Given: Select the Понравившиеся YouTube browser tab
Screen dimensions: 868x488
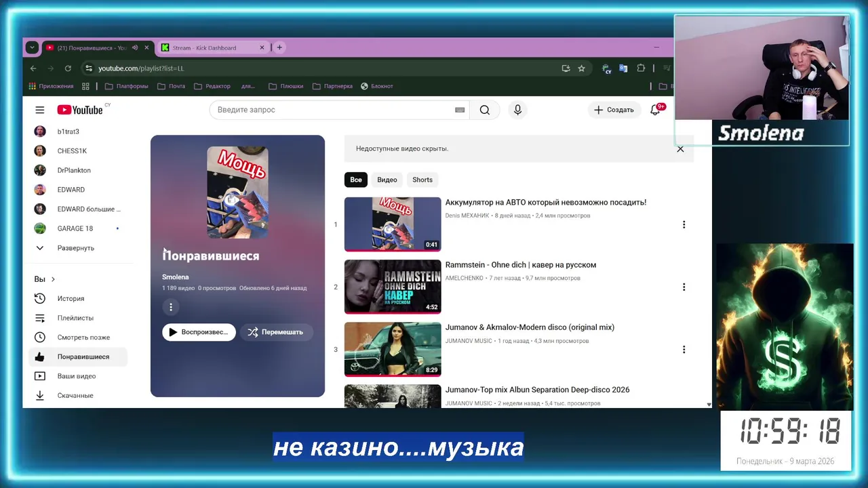Looking at the screenshot, I should [98, 47].
